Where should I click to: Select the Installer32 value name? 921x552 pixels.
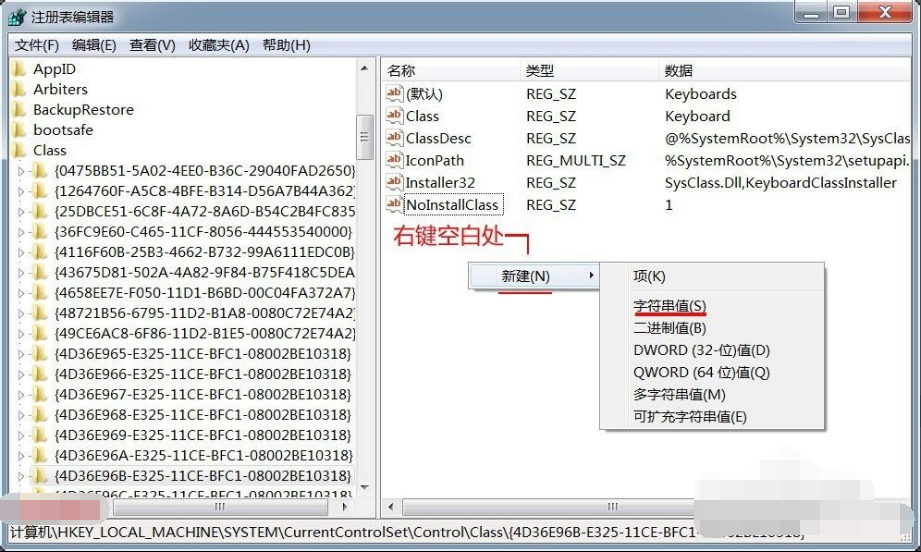pyautogui.click(x=441, y=183)
